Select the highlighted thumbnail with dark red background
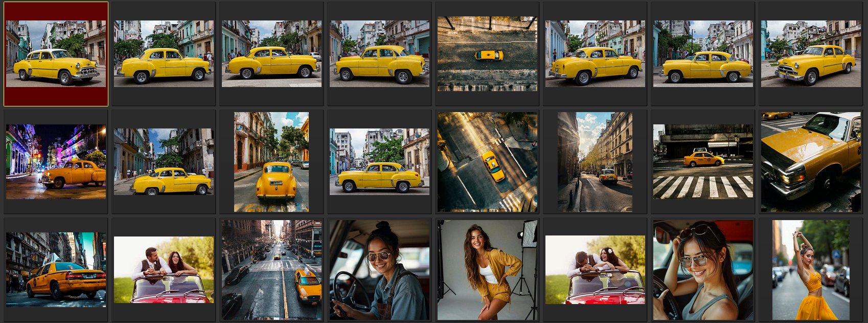The height and width of the screenshot is (323, 868). (x=56, y=54)
